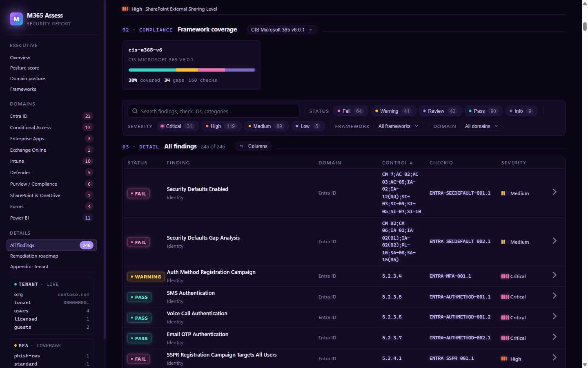Sort by the CheckID column header
This screenshot has width=588, height=368.
441,163
